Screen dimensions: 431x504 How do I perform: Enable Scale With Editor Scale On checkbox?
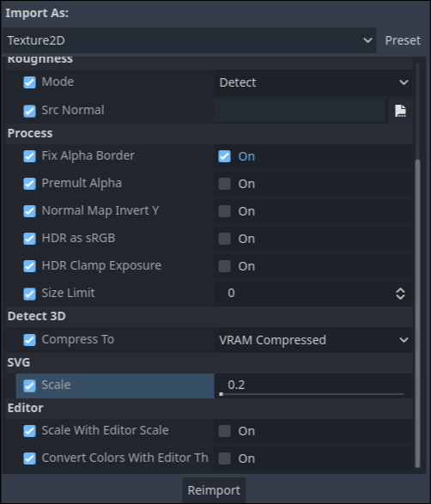click(x=224, y=431)
